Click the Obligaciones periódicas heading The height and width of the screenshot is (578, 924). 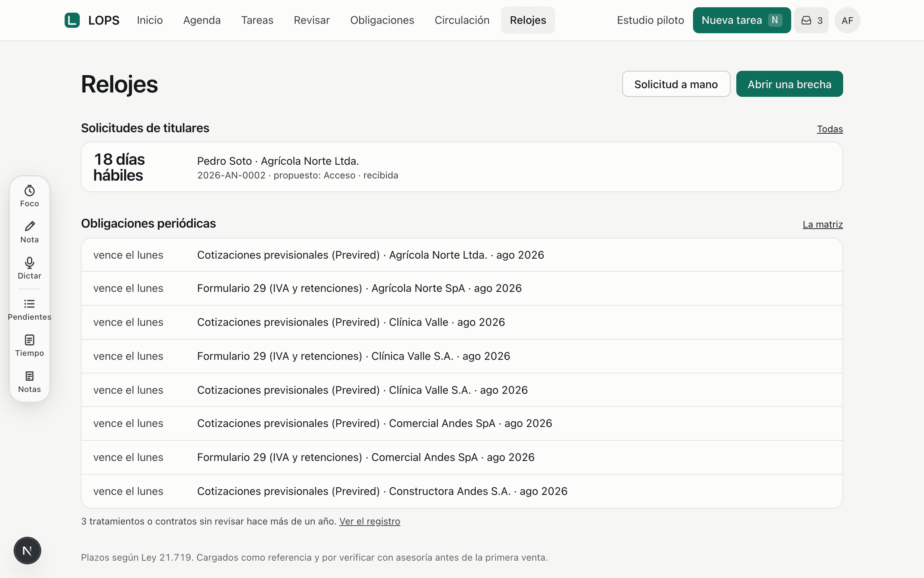(149, 223)
